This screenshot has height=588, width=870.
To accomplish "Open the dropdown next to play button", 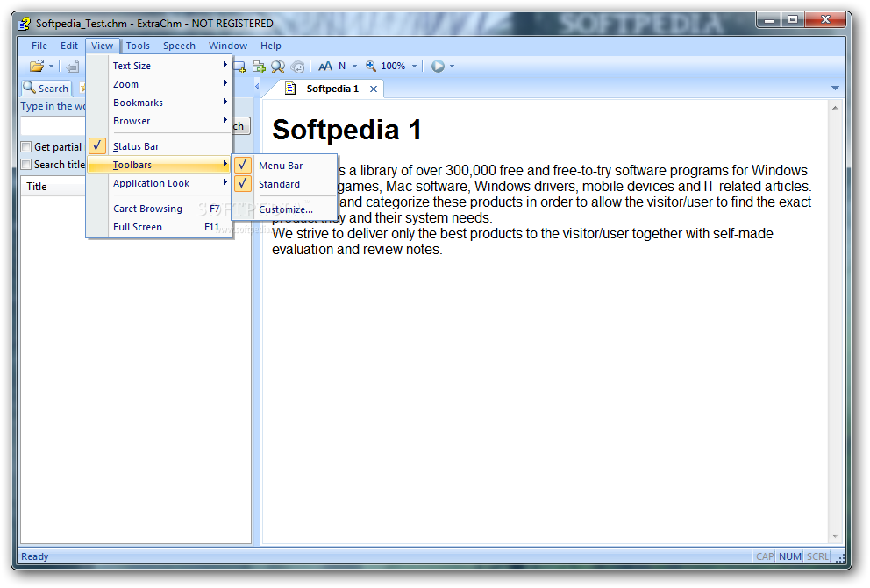I will pos(453,67).
